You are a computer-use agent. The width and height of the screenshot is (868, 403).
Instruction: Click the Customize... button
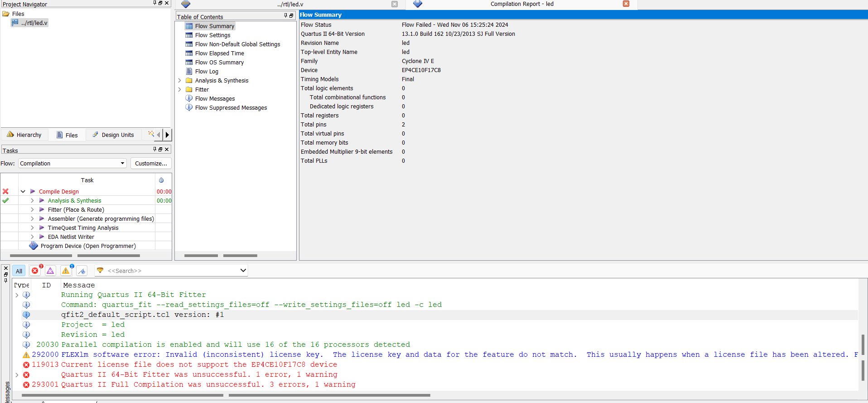pyautogui.click(x=151, y=163)
